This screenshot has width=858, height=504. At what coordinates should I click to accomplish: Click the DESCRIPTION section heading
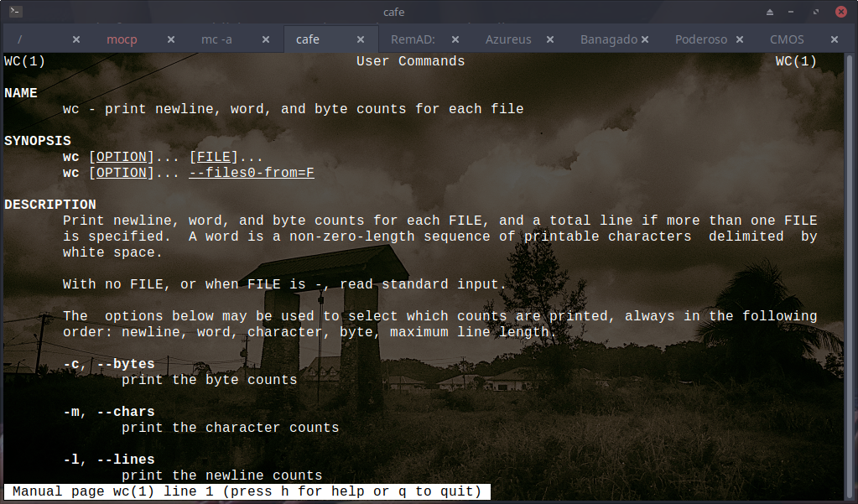pos(49,205)
